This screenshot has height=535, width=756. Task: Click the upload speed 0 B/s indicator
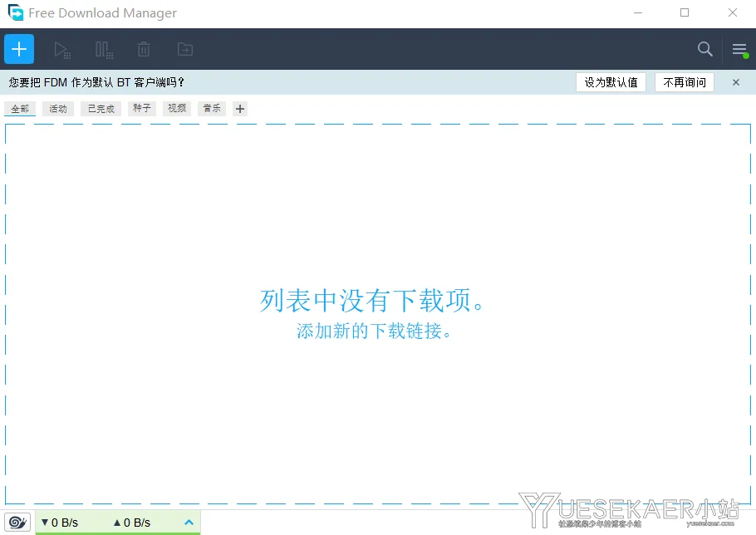click(131, 523)
